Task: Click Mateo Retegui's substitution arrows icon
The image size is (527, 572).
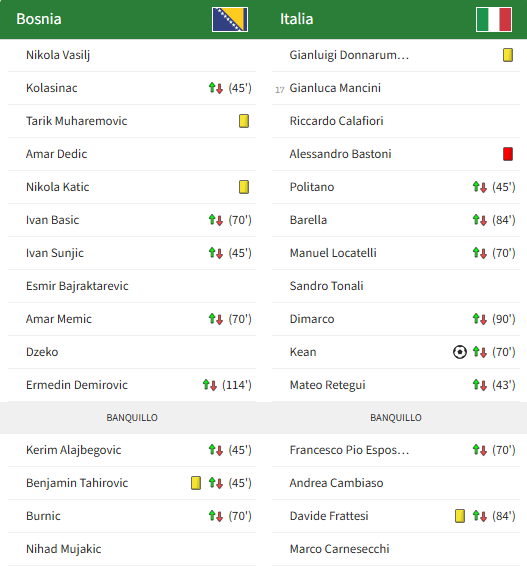Action: 480,385
